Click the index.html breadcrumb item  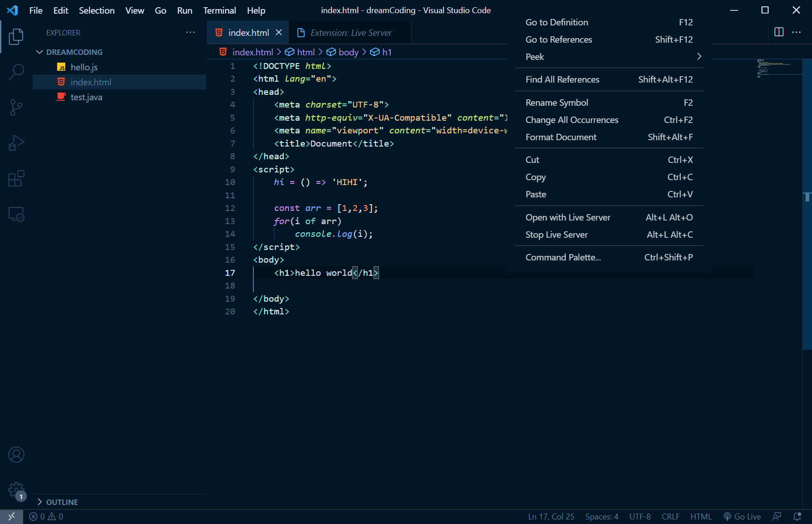(246, 52)
